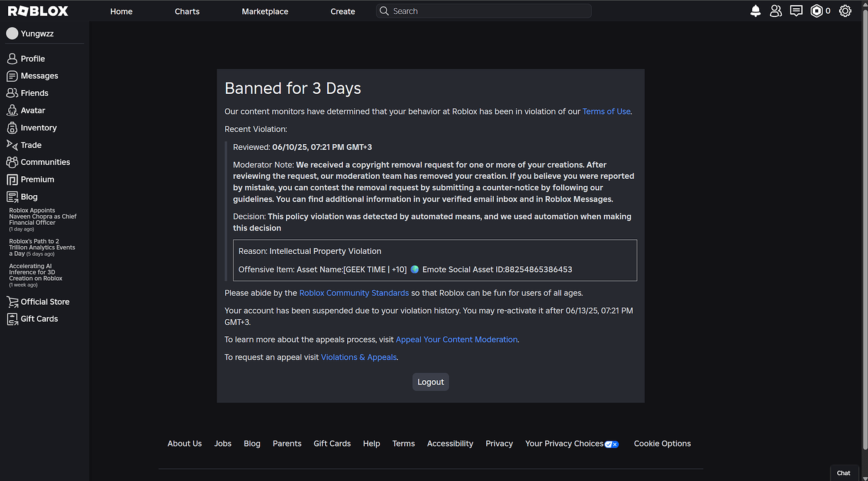Open the friends icon in top bar

point(776,11)
